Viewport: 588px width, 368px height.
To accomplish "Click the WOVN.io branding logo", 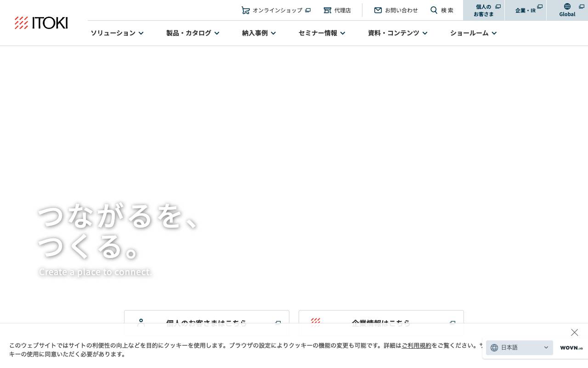I will pyautogui.click(x=571, y=348).
